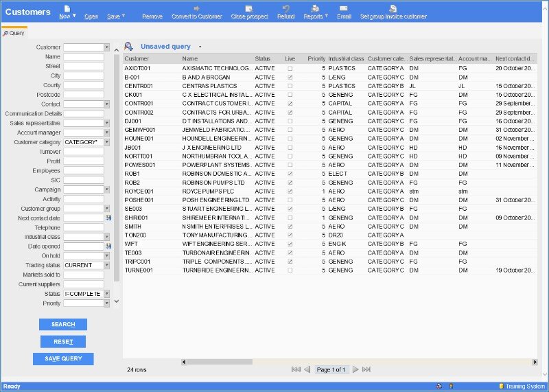Expand the Customer category dropdown
549x392 pixels.
coord(106,142)
